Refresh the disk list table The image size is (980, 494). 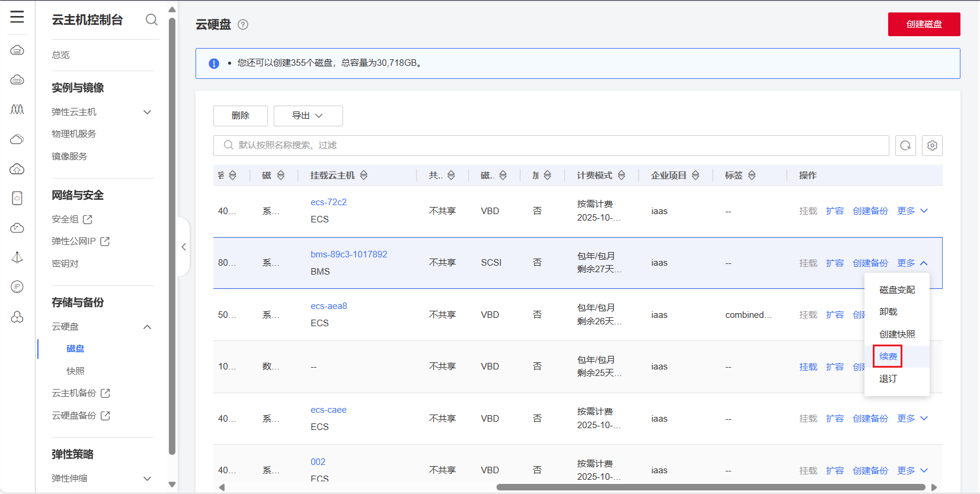(905, 145)
